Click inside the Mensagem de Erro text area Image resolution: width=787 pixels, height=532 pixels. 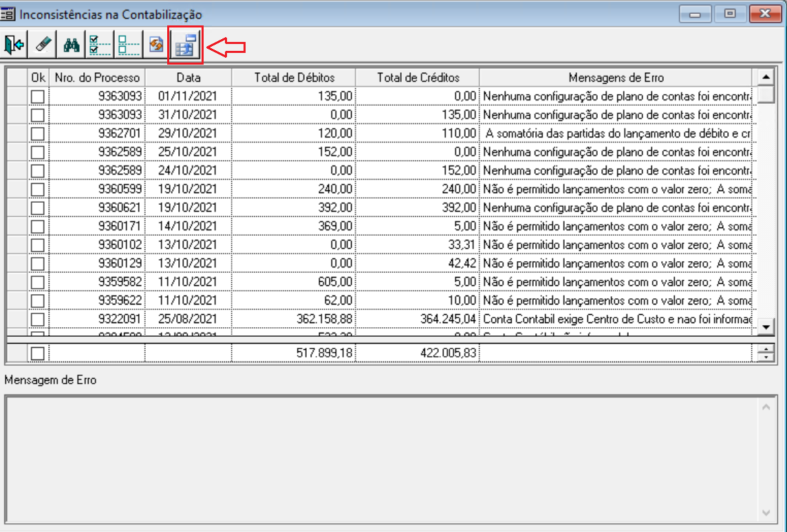click(x=381, y=459)
